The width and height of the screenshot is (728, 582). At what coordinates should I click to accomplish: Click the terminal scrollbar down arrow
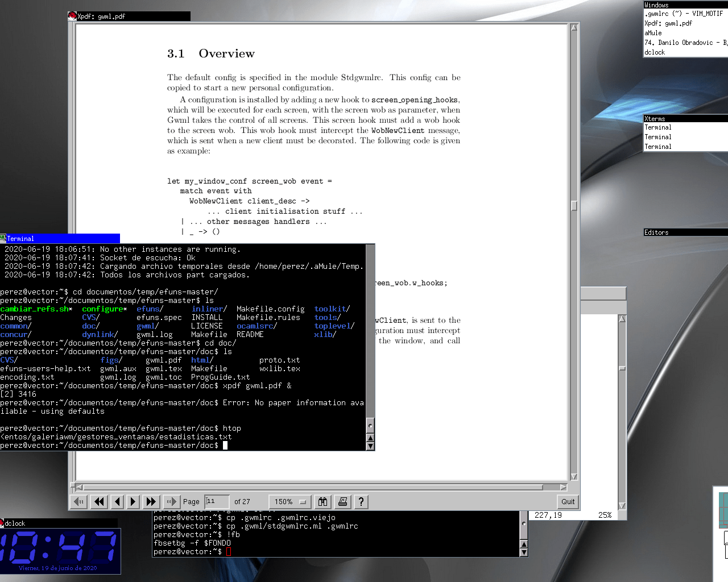370,446
